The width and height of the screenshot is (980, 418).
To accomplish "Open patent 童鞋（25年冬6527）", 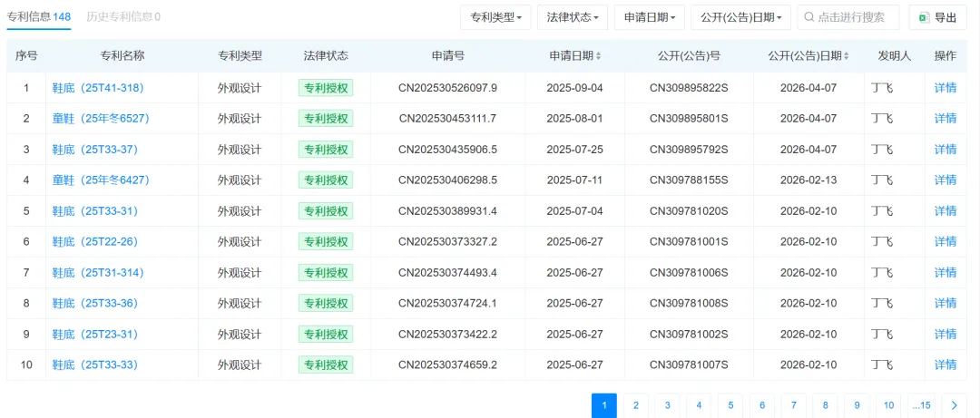I will pyautogui.click(x=101, y=118).
